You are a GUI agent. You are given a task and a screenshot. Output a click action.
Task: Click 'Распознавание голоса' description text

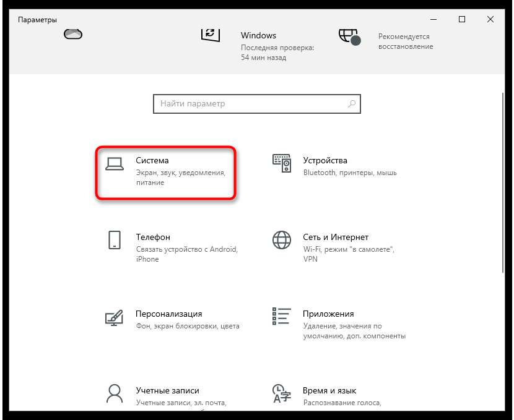342,403
